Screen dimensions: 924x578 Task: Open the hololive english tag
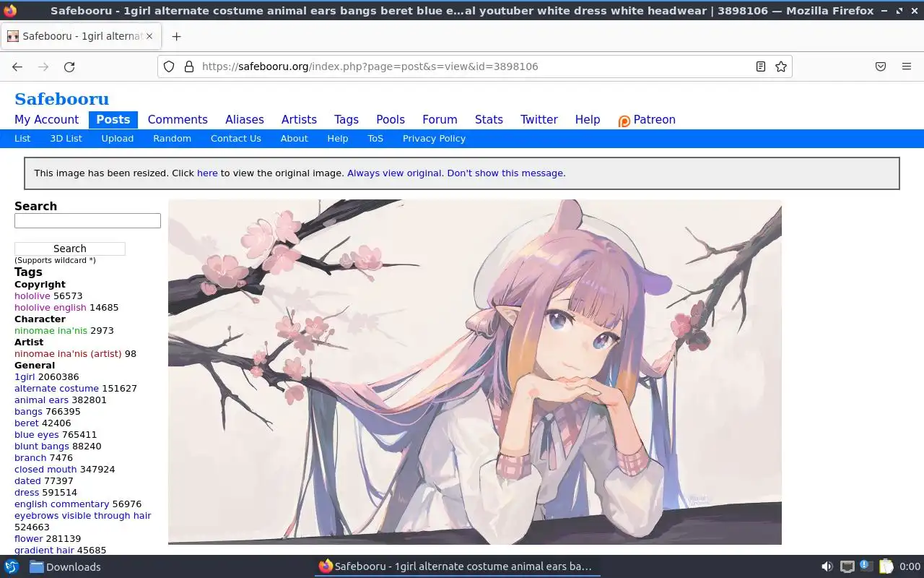51,308
